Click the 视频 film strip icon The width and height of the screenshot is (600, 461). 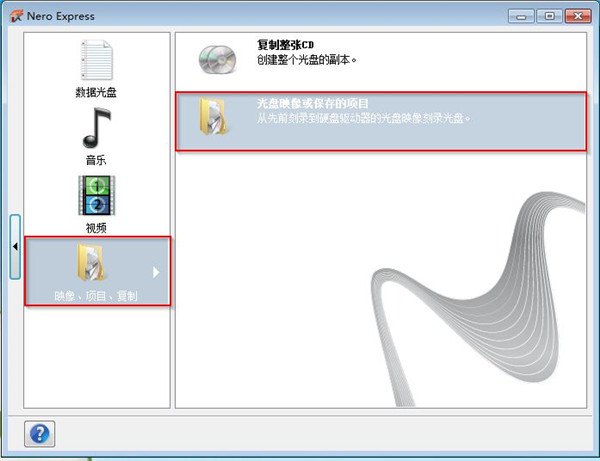(x=96, y=196)
